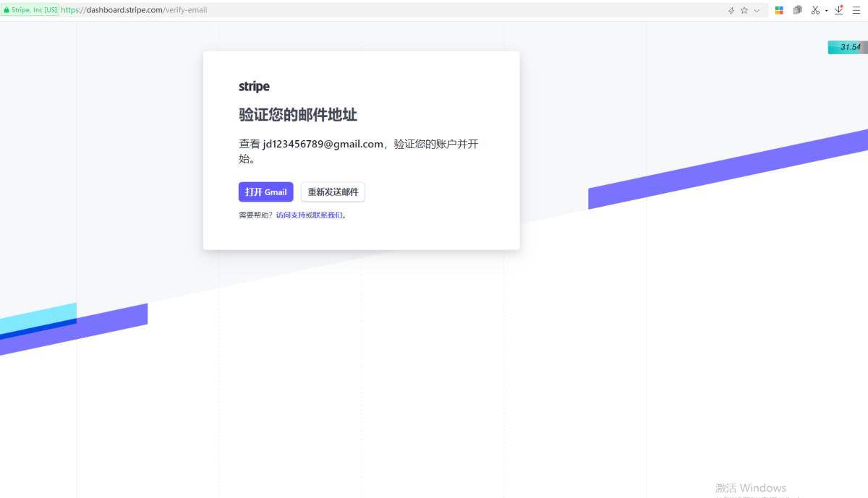Select the scissors capture tool icon
This screenshot has width=868, height=498.
(x=814, y=10)
